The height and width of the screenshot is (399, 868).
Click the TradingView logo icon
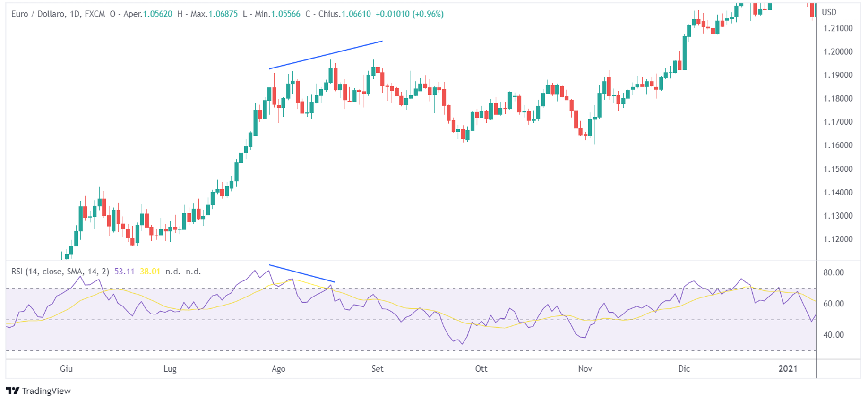pos(12,391)
